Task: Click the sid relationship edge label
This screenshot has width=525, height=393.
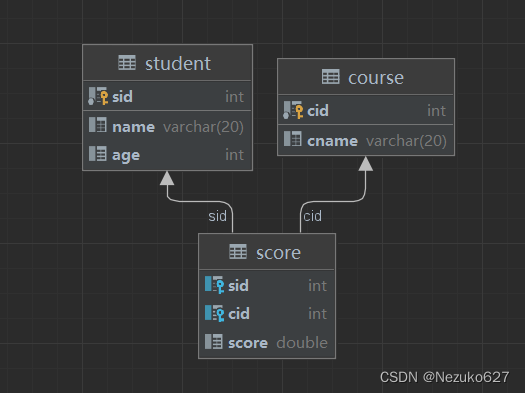Action: tap(217, 216)
